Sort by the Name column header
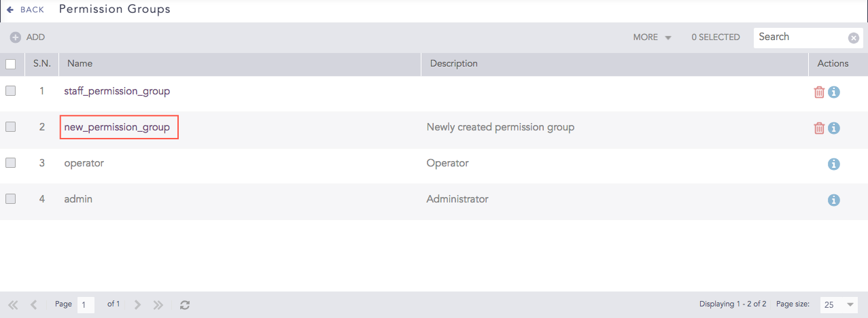The image size is (868, 318). coord(80,63)
